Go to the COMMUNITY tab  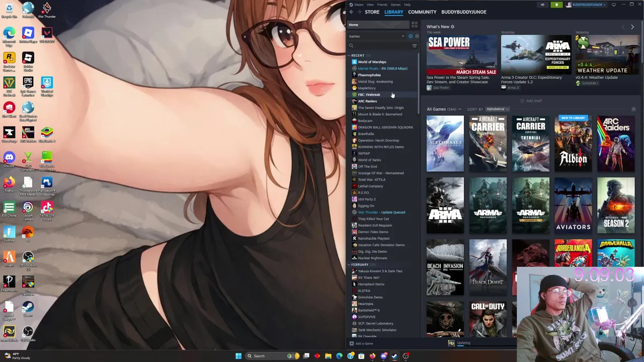tap(422, 12)
